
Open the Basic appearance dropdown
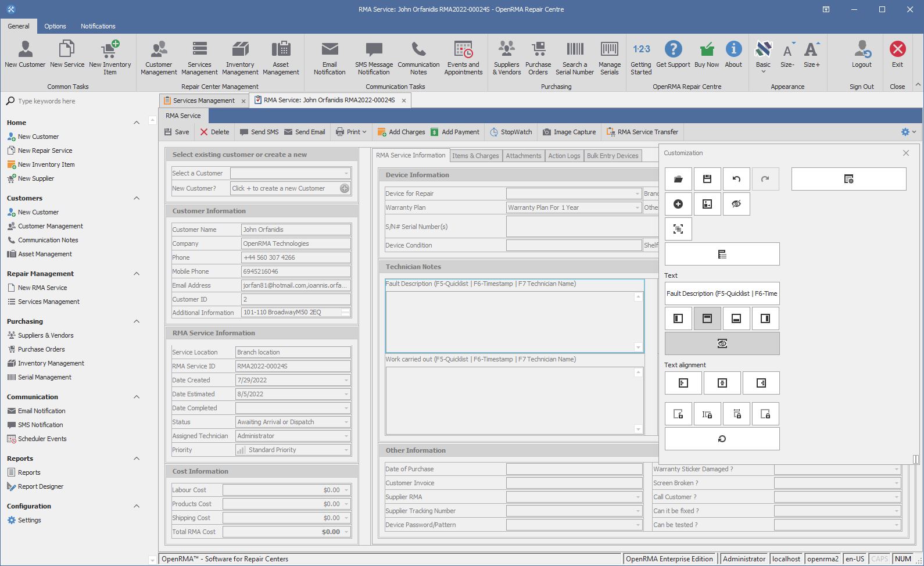(x=763, y=57)
